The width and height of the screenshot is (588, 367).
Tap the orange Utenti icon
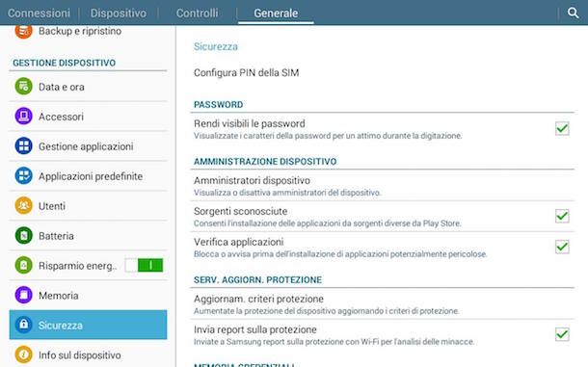coord(24,206)
